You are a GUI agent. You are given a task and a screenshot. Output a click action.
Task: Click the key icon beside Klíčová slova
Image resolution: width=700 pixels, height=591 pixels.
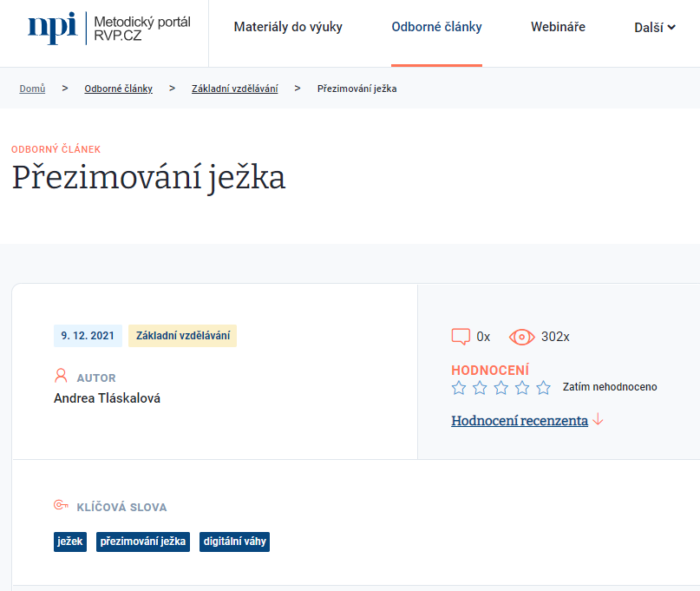[61, 506]
